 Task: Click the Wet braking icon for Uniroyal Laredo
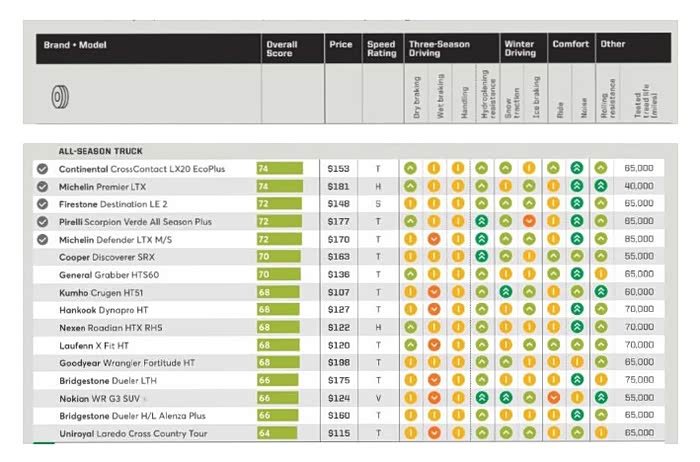pyautogui.click(x=434, y=433)
